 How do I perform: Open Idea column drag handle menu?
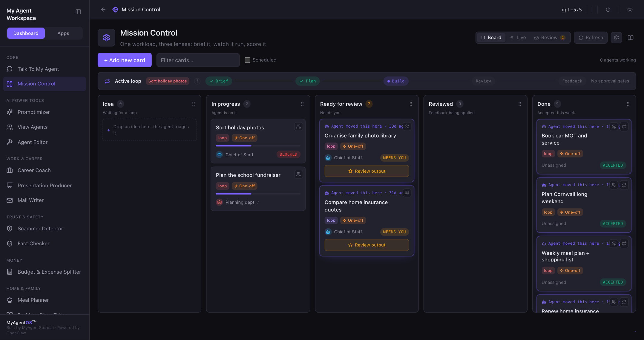(194, 104)
